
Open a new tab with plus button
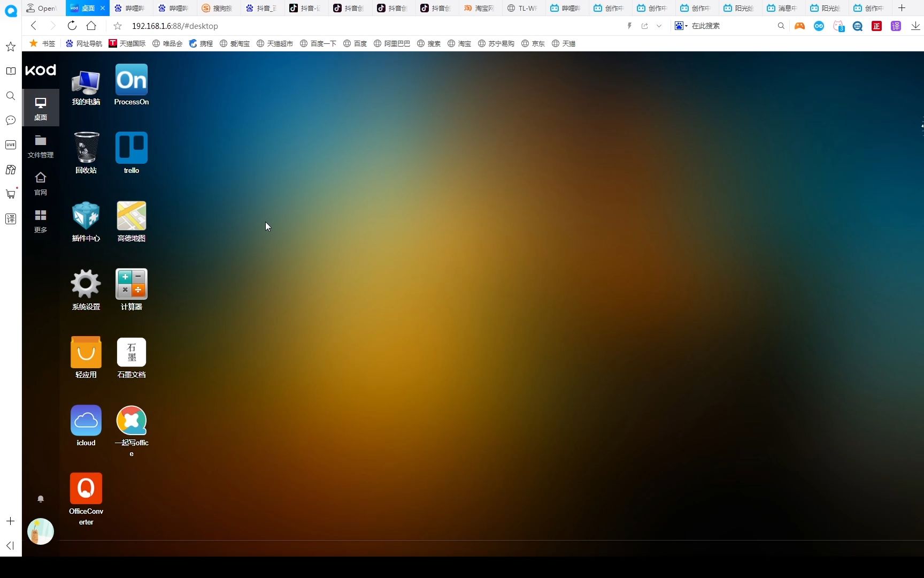tap(902, 8)
